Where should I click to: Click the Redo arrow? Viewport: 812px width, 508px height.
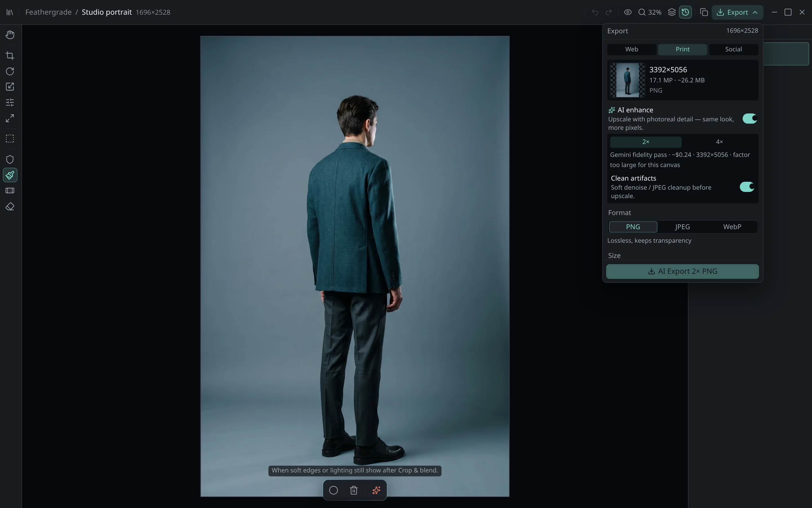click(609, 12)
